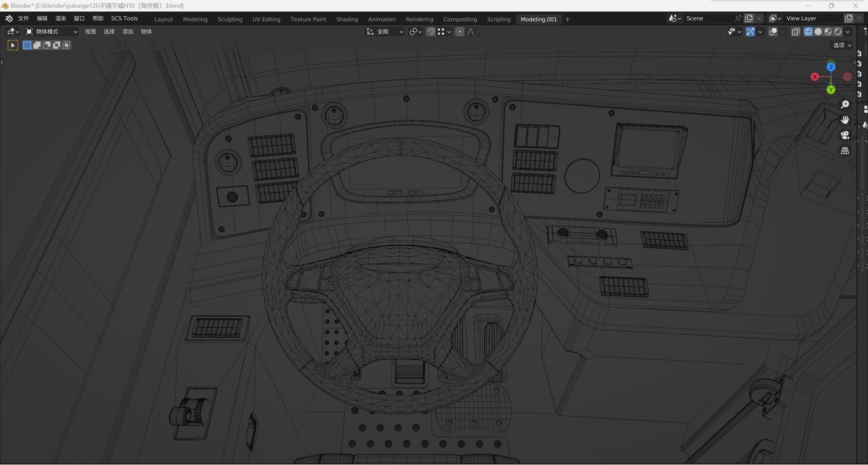This screenshot has height=465, width=868.
Task: Click the hand pan view icon
Action: tap(845, 120)
